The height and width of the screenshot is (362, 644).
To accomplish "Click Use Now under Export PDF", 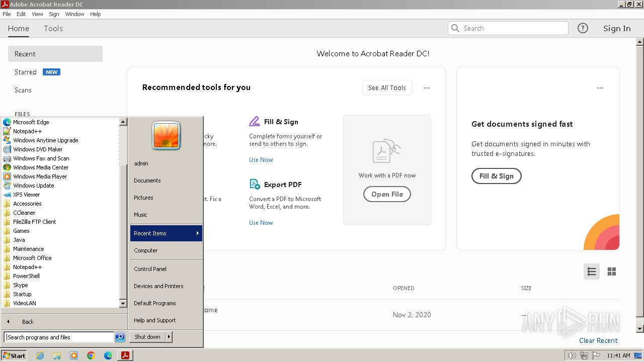I will 261,223.
